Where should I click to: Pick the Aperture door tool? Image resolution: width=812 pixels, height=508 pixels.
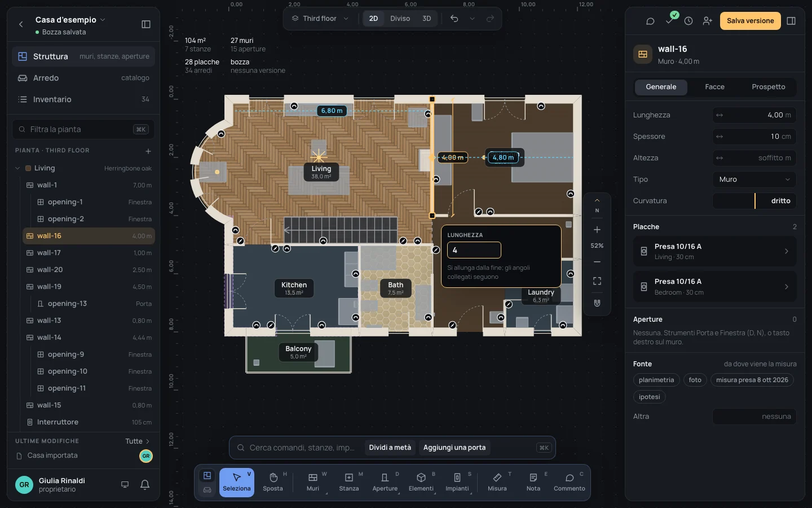coord(385,483)
